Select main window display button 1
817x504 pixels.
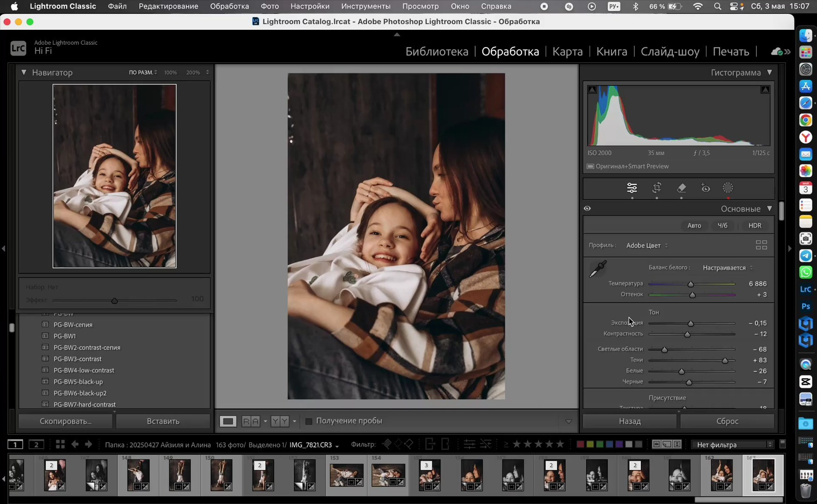click(x=15, y=444)
